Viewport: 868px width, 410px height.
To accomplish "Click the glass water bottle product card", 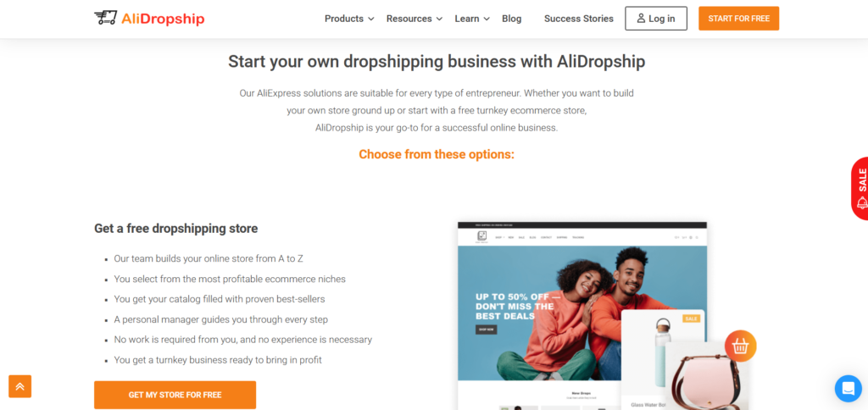I will pyautogui.click(x=663, y=360).
